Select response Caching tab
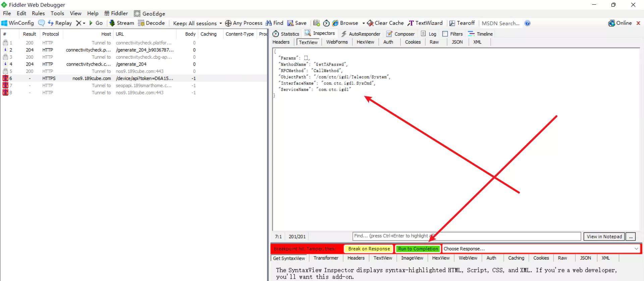 click(516, 258)
